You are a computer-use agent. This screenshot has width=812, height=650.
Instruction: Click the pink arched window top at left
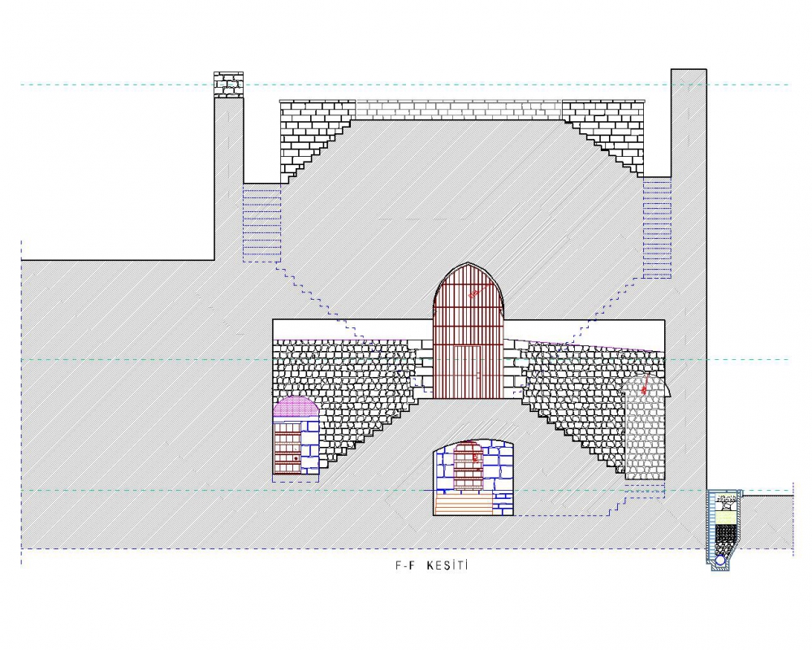tap(296, 408)
